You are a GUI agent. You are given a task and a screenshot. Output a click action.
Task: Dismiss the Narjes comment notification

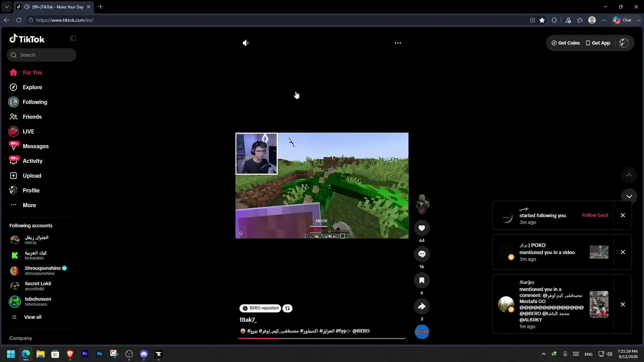(x=623, y=304)
